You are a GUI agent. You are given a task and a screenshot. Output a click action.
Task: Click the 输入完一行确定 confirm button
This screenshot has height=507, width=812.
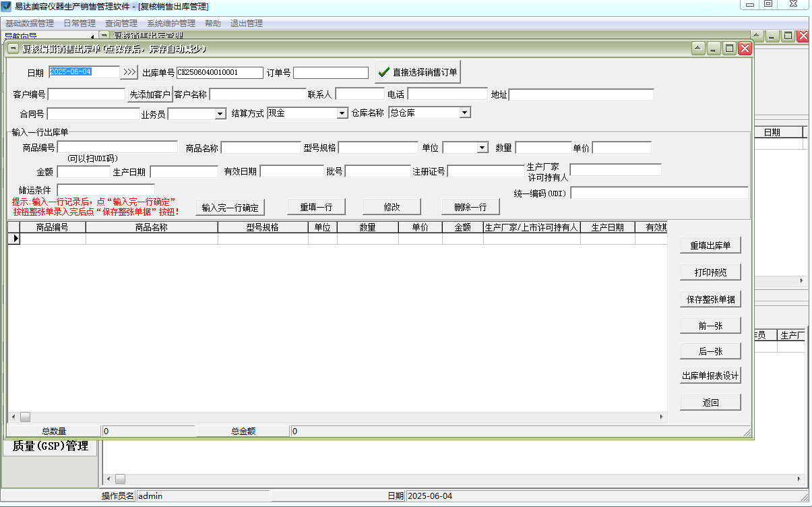(x=230, y=206)
